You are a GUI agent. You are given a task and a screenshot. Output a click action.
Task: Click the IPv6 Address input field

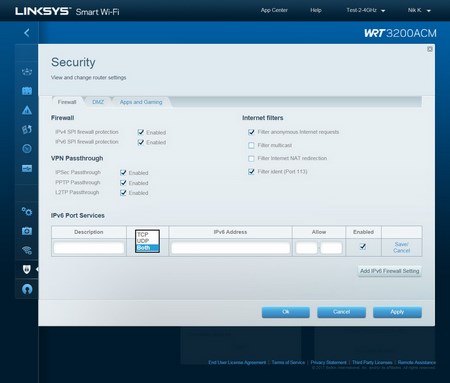(230, 248)
